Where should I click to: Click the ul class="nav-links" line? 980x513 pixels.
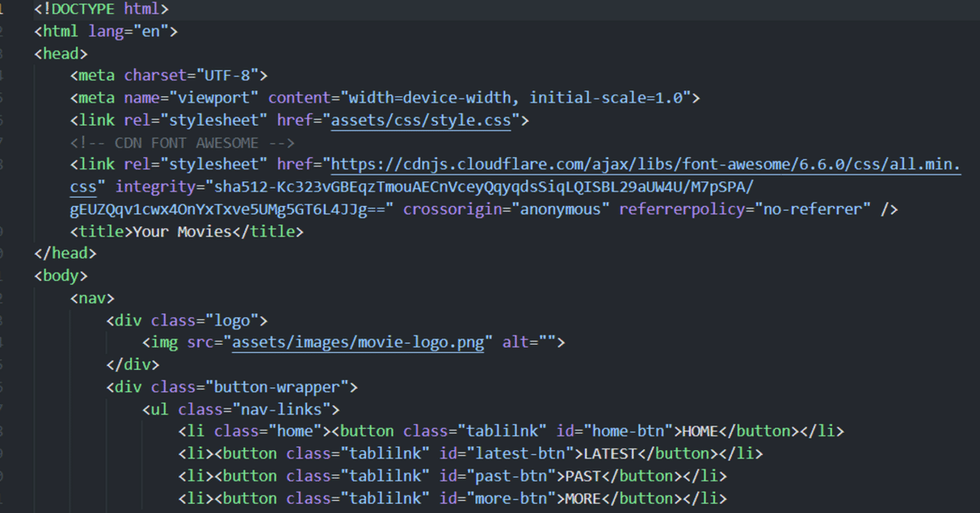tap(241, 409)
